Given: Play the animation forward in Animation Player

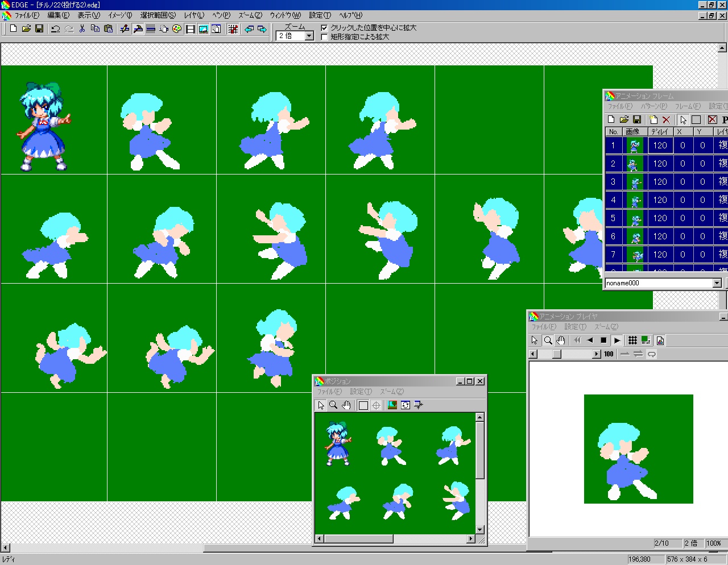Looking at the screenshot, I should [x=617, y=340].
